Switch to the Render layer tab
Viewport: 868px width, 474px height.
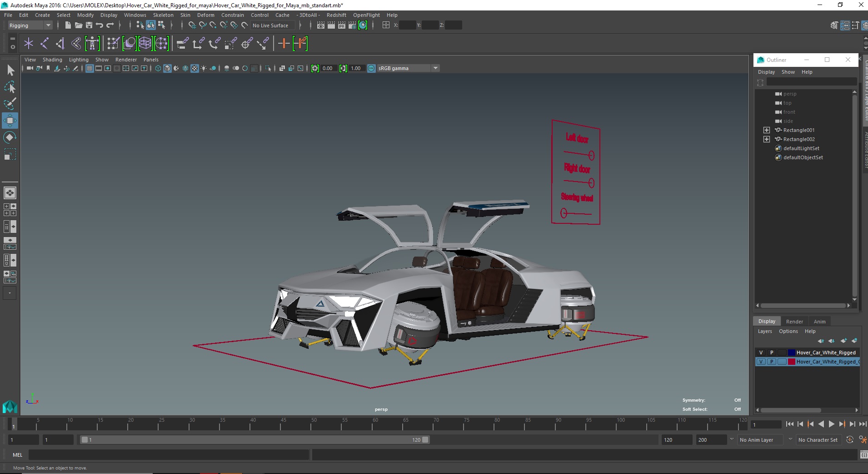tap(794, 322)
